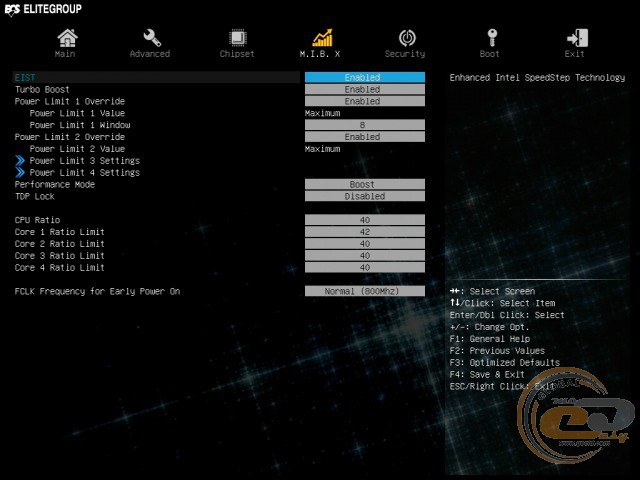Toggle Power Limit 1 Override value
This screenshot has height=480, width=640.
tap(365, 101)
